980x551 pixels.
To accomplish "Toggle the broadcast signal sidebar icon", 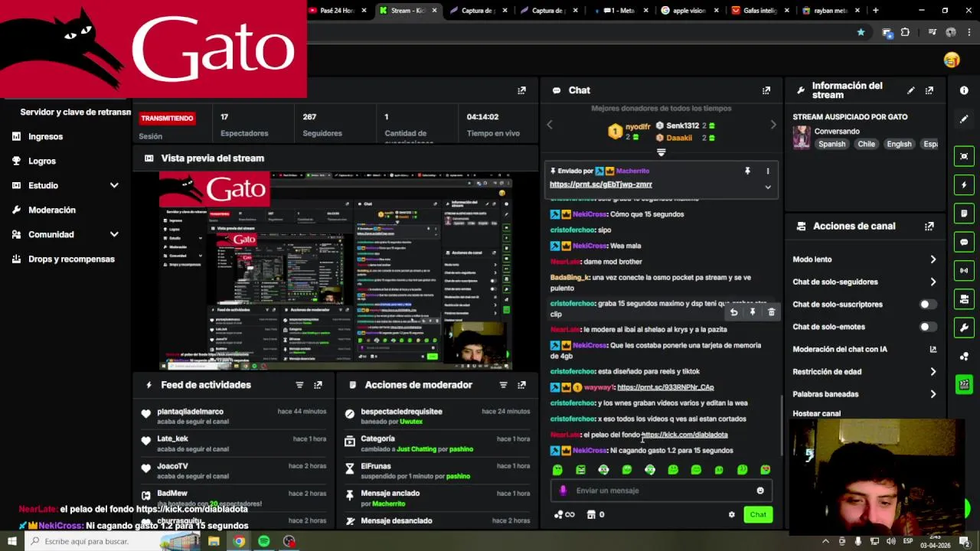I will [964, 270].
